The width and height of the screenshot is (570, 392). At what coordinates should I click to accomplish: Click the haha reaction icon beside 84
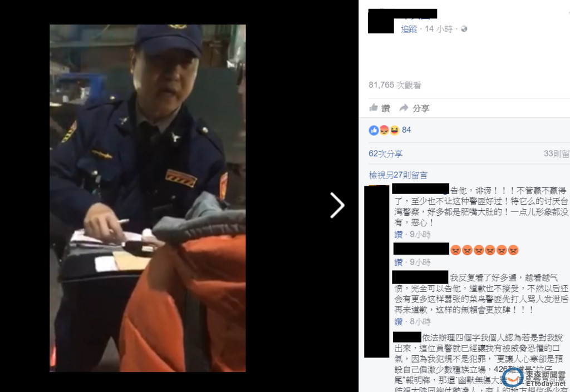[x=395, y=130]
